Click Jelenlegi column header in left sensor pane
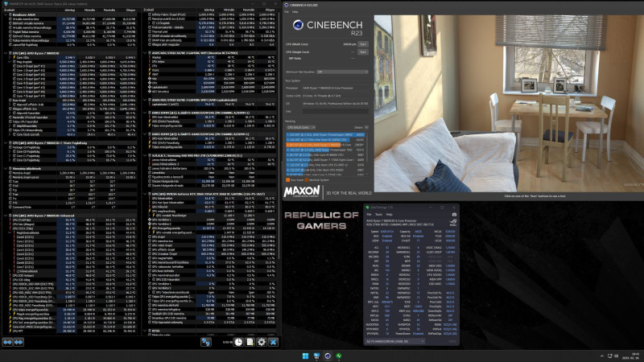The width and height of the screenshot is (644, 362). tap(69, 10)
